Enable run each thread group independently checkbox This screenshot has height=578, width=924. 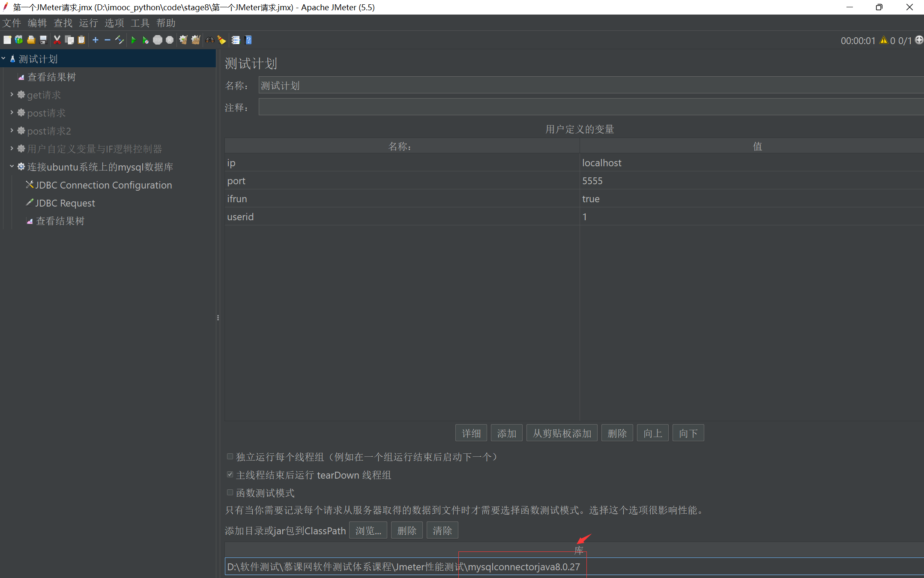(230, 456)
